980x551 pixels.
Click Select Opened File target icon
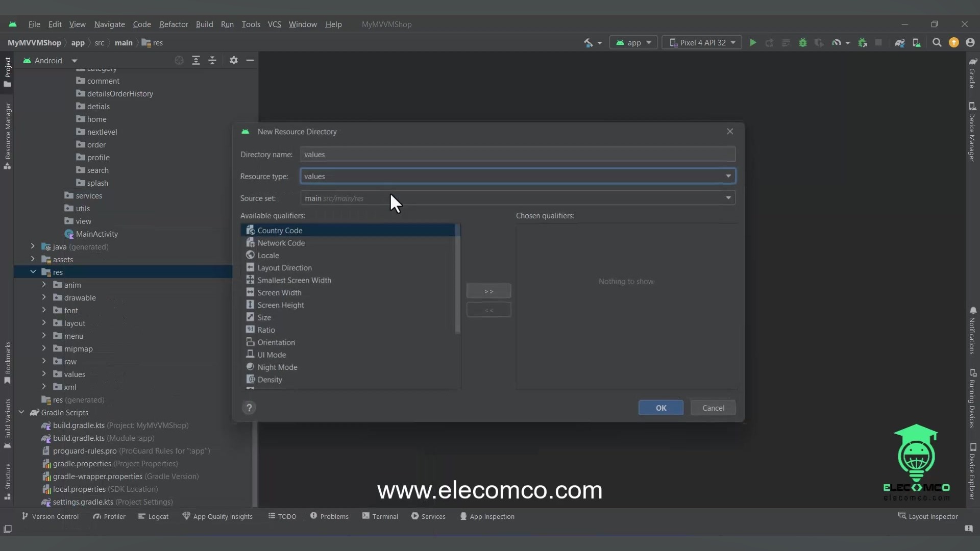[179, 60]
